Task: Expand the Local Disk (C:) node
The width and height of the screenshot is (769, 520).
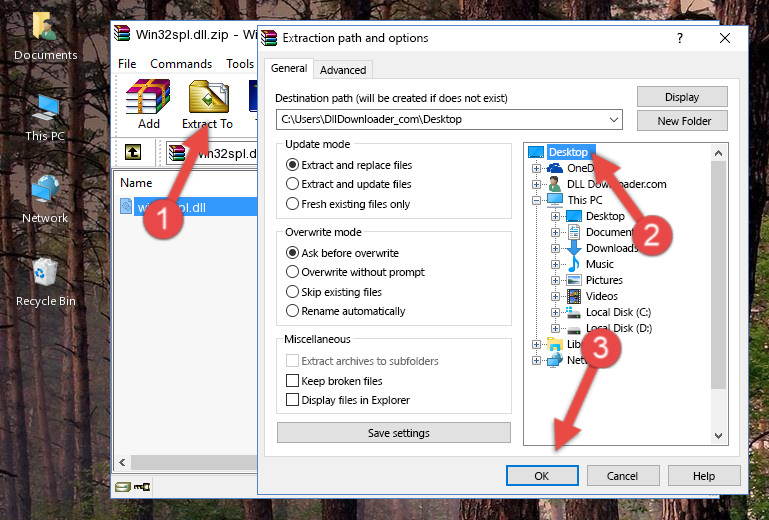Action: (x=555, y=312)
